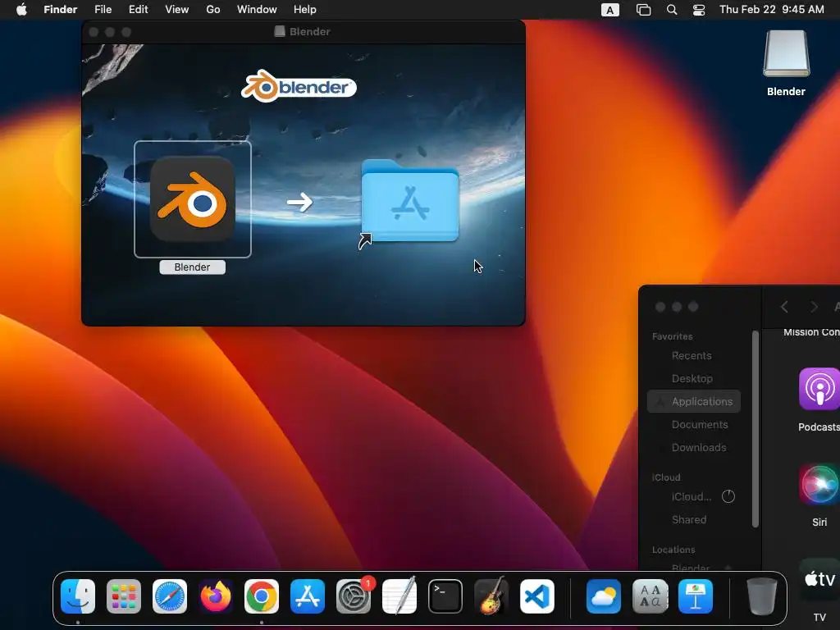
Task: Launch GarageBand from the Dock
Action: click(x=491, y=596)
